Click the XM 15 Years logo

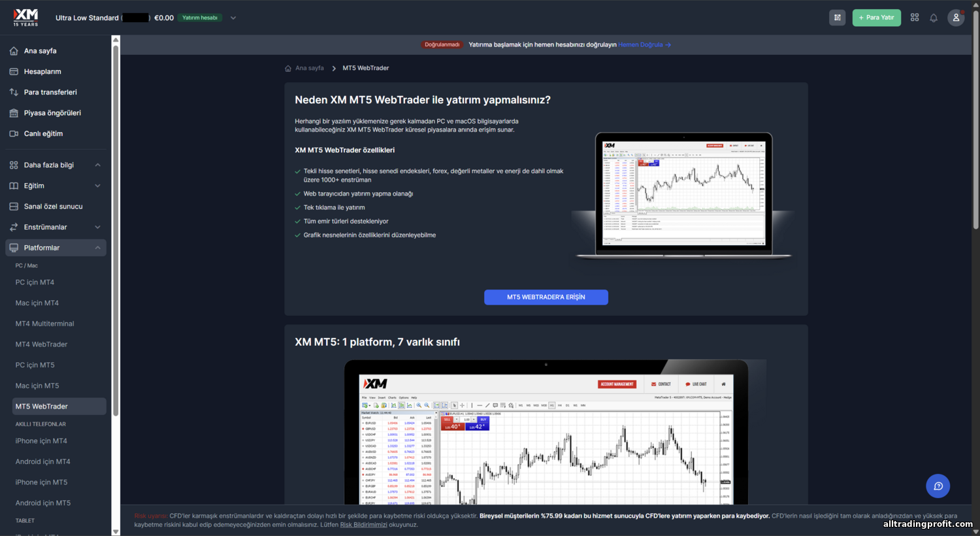point(26,17)
